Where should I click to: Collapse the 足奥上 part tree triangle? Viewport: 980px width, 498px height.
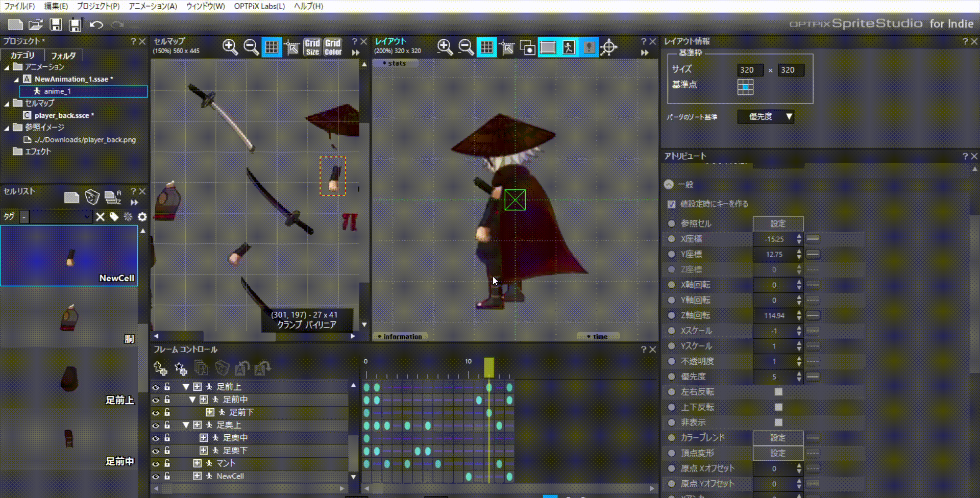[186, 425]
